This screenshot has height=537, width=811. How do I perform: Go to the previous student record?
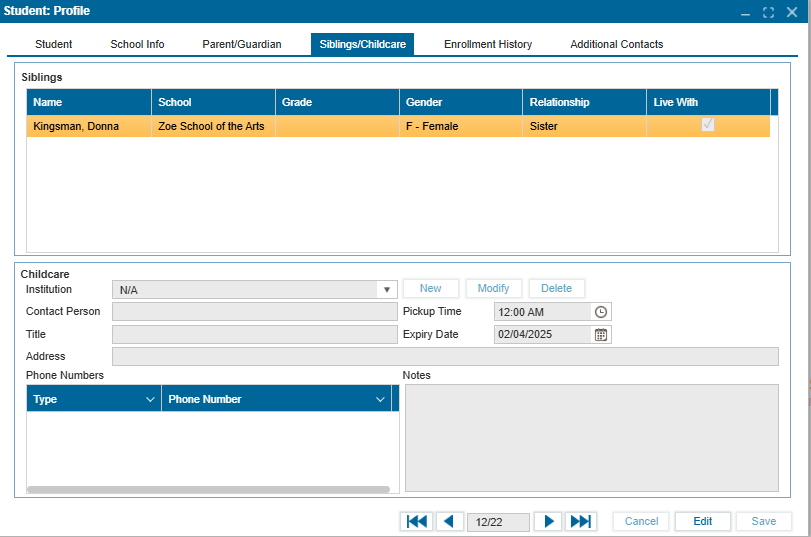[x=449, y=521]
